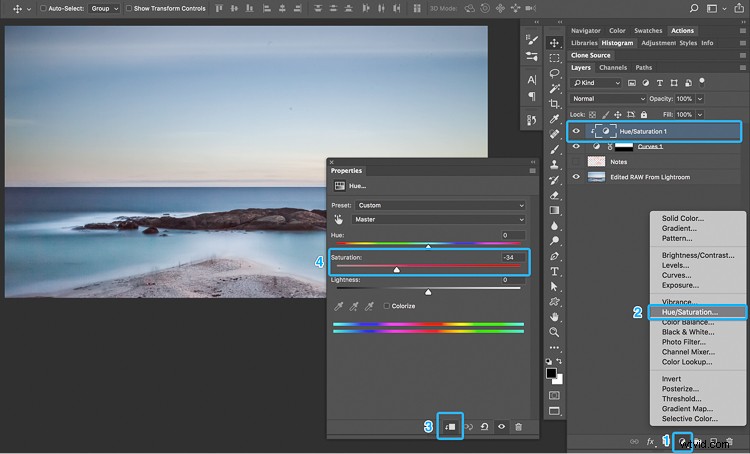Choose Levels adjustment option
750x454 pixels.
click(675, 265)
